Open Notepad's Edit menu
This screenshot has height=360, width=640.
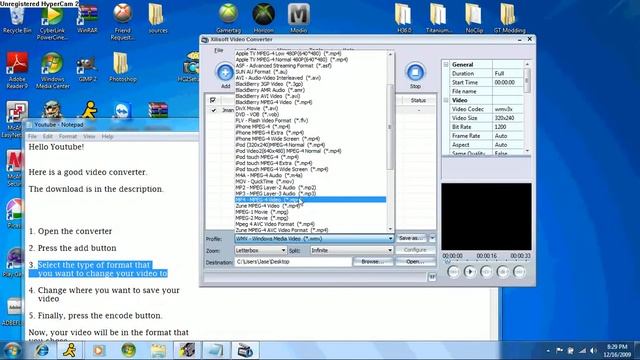(47, 136)
